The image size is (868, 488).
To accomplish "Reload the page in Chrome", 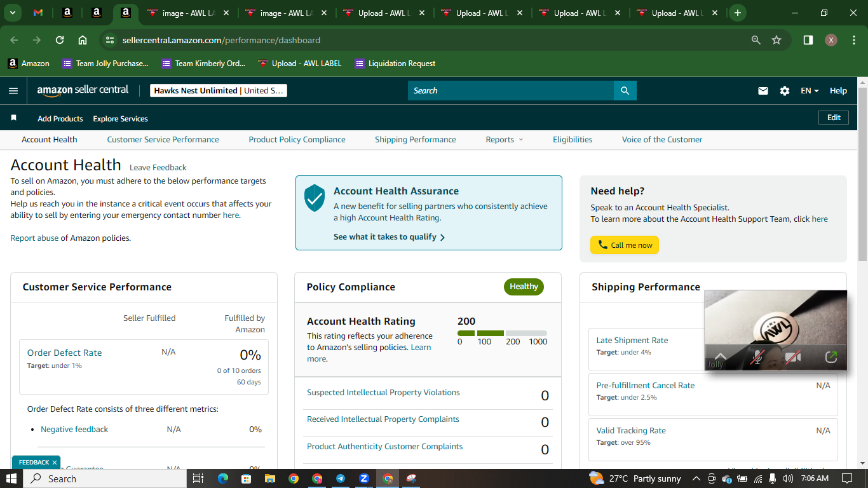I will coord(60,40).
